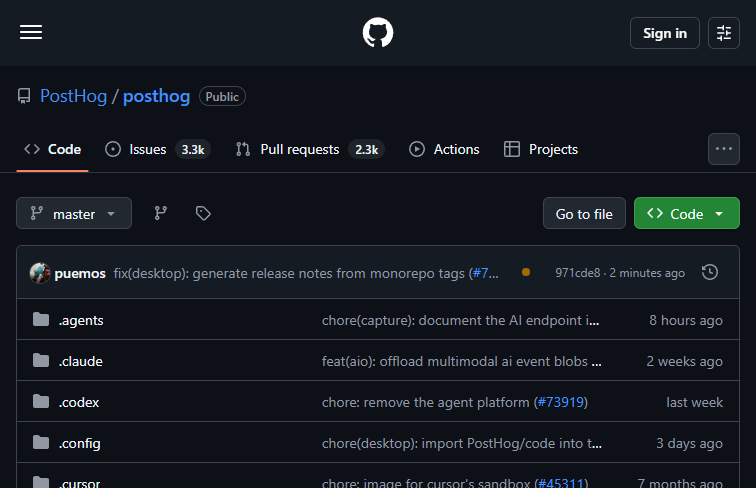Open the green Code dropdown button
The width and height of the screenshot is (756, 488).
(687, 213)
